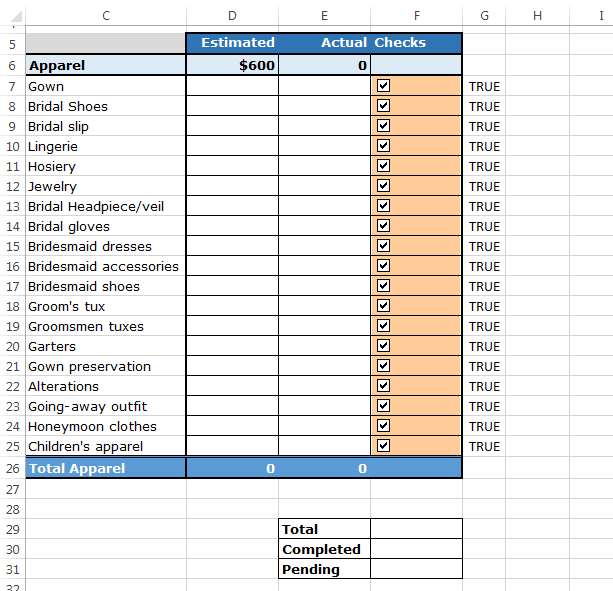Click the Actual total 0 in row 26
This screenshot has width=613, height=591.
(x=324, y=468)
